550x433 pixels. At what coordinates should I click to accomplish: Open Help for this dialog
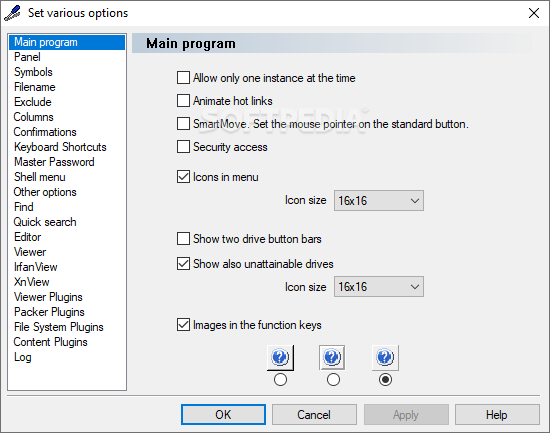point(497,415)
